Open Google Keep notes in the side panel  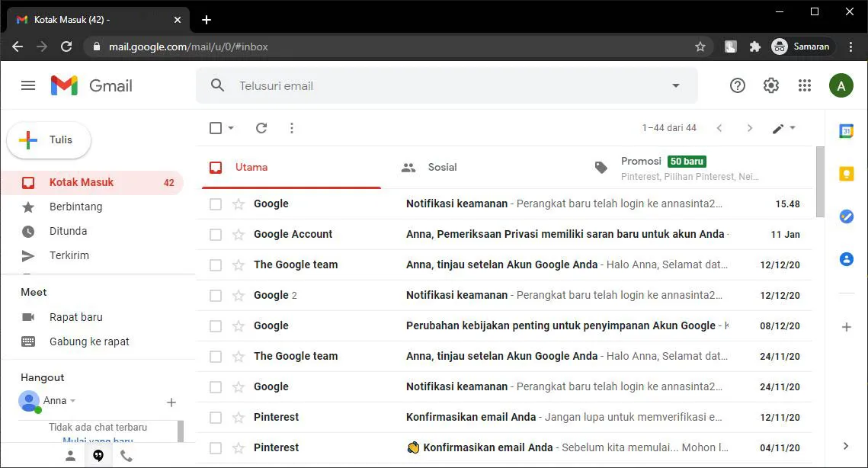[x=846, y=173]
